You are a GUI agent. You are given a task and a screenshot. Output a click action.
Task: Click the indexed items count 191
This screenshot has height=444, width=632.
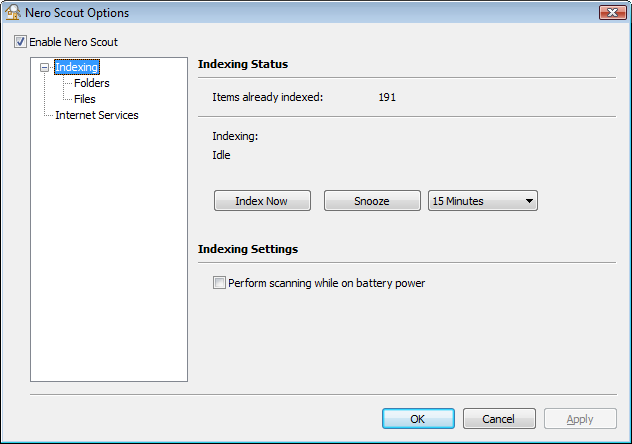[x=388, y=98]
